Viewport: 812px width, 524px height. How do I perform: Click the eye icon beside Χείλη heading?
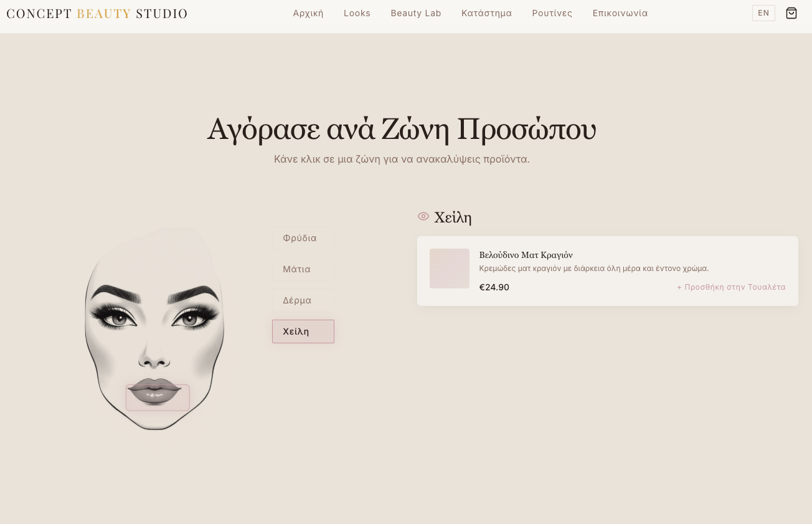click(x=423, y=216)
